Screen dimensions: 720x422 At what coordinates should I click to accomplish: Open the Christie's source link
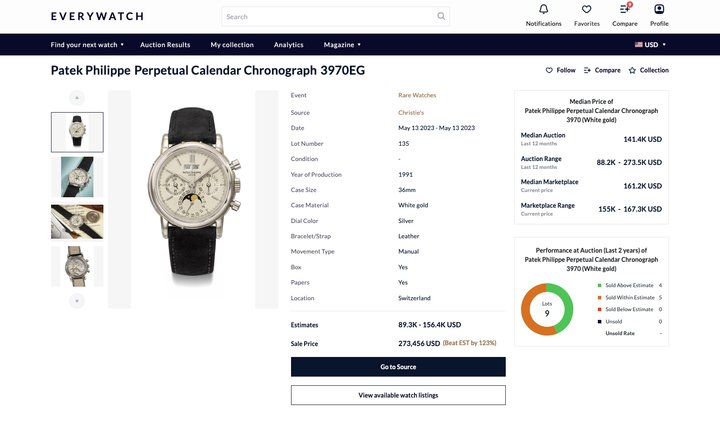[x=411, y=113]
